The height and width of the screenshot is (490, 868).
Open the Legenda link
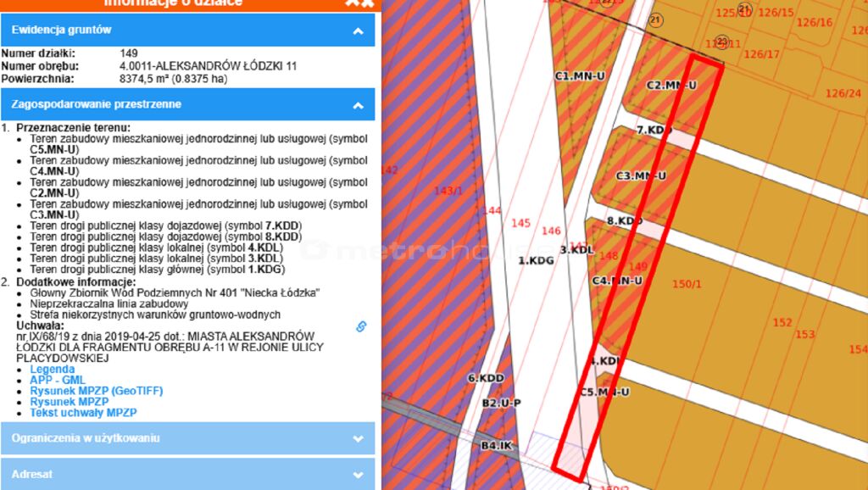click(52, 370)
